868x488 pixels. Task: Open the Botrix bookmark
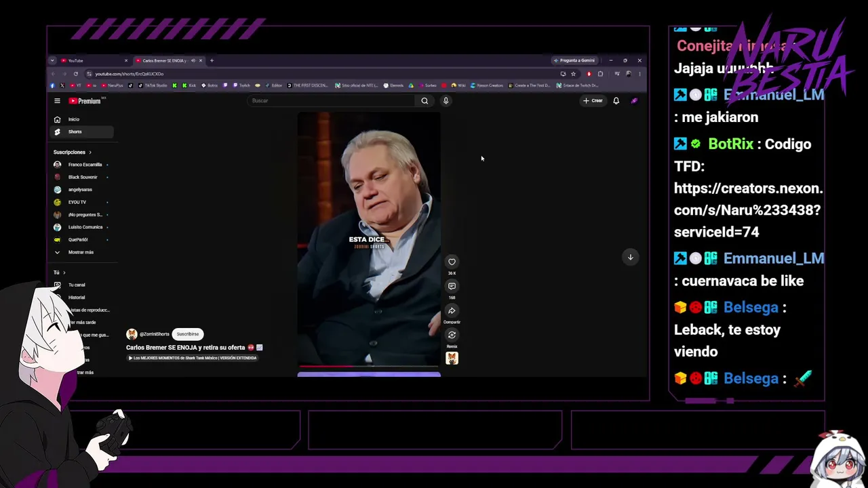click(x=210, y=85)
